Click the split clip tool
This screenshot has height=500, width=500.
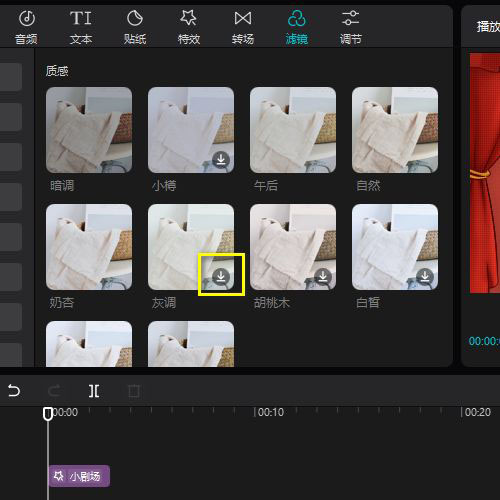click(x=94, y=391)
